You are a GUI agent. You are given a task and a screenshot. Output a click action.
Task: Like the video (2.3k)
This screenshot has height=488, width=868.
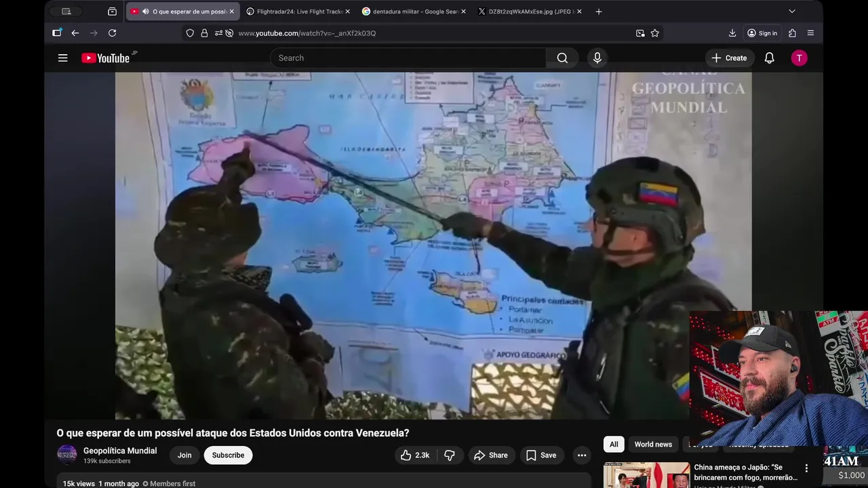tap(414, 455)
